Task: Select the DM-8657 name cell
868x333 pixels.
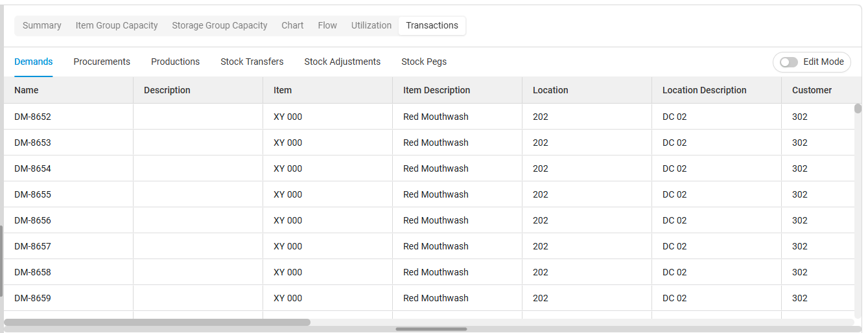Action: click(69, 246)
